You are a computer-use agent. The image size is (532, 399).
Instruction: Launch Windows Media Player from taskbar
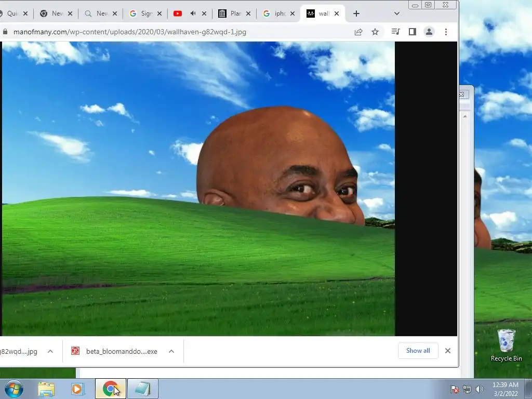pos(78,389)
